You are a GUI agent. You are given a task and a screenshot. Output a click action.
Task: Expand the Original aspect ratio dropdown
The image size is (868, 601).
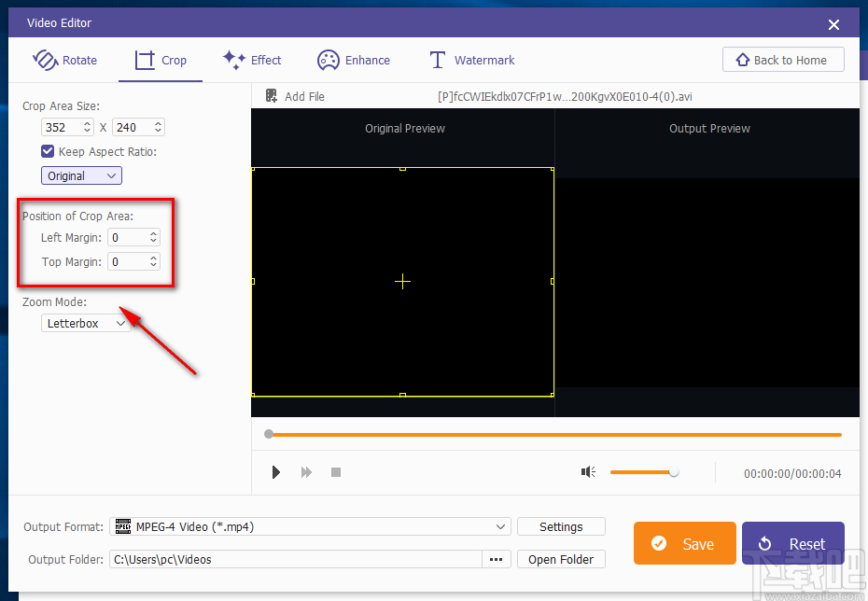click(x=81, y=175)
